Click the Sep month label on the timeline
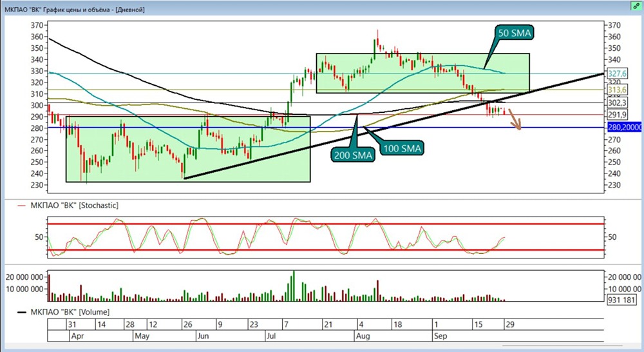 tap(440, 336)
